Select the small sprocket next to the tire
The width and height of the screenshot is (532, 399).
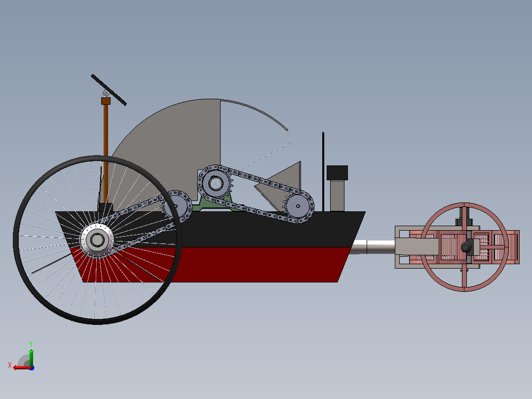(x=175, y=206)
